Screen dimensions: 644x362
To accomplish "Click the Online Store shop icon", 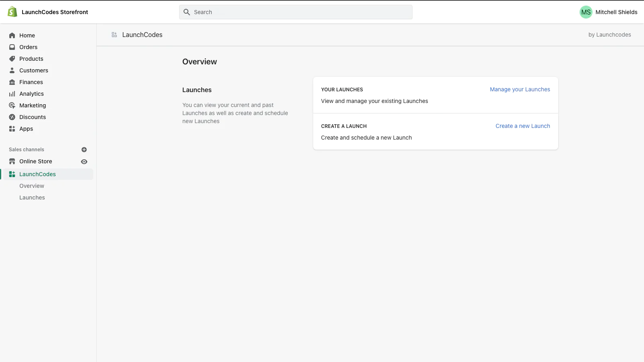I will pyautogui.click(x=12, y=161).
